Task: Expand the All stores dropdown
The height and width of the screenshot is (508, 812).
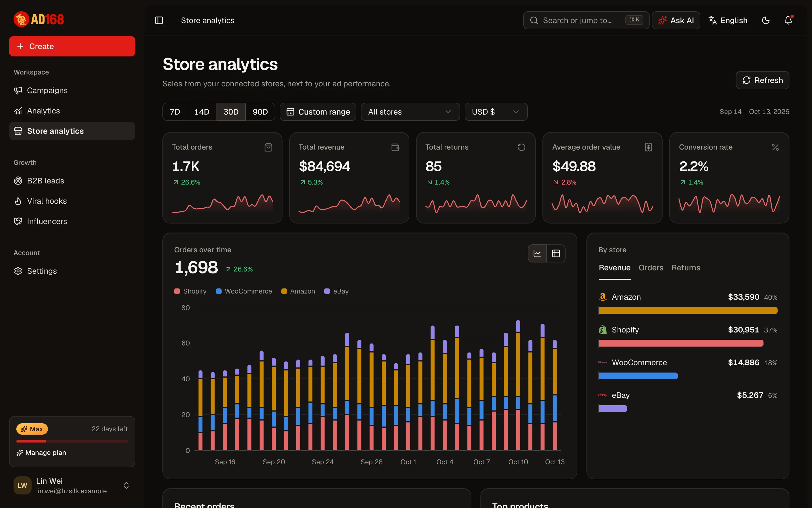Action: tap(410, 112)
